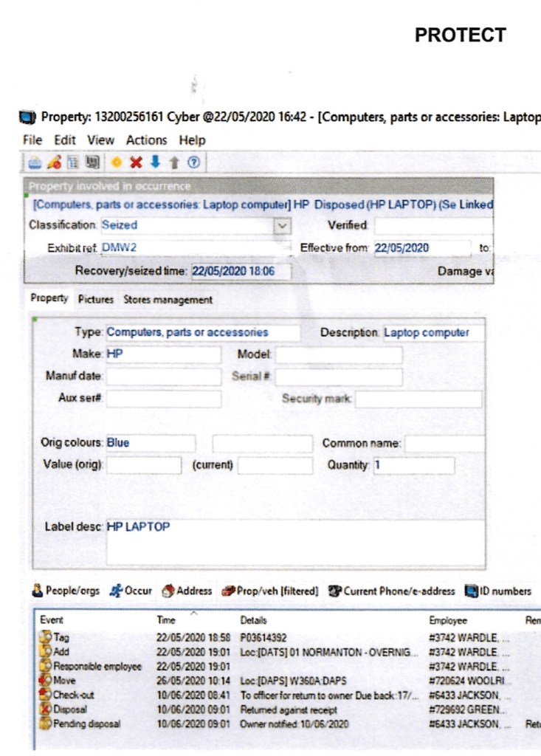
Task: Sort the events list by Time column
Action: 166,621
